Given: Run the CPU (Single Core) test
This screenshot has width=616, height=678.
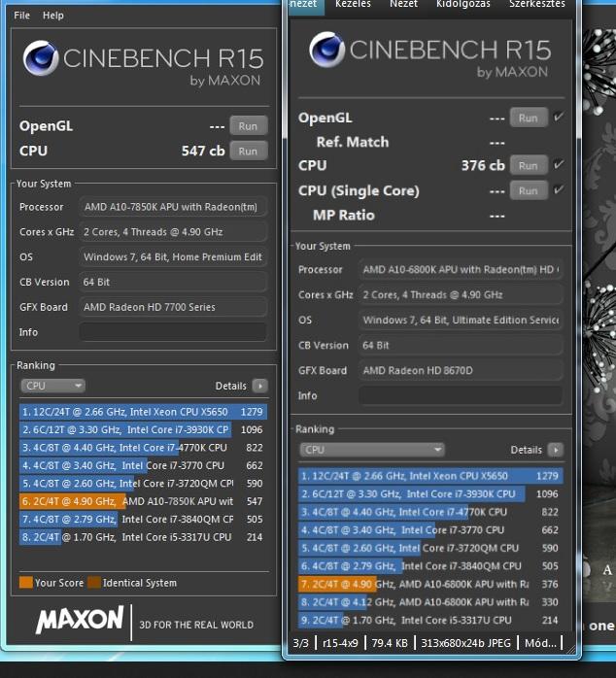Looking at the screenshot, I should (x=529, y=190).
